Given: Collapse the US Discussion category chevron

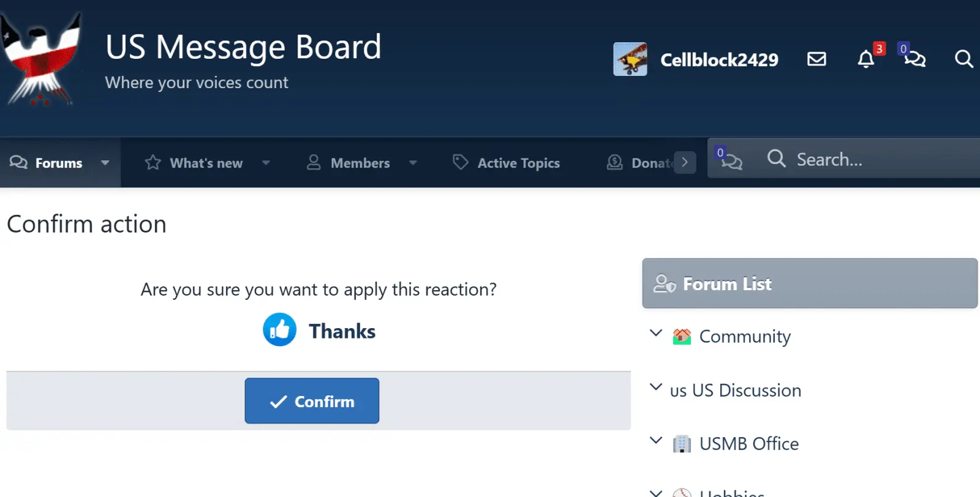Looking at the screenshot, I should pyautogui.click(x=656, y=387).
